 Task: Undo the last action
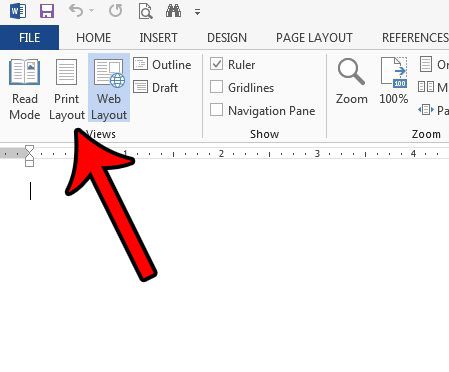click(x=76, y=11)
